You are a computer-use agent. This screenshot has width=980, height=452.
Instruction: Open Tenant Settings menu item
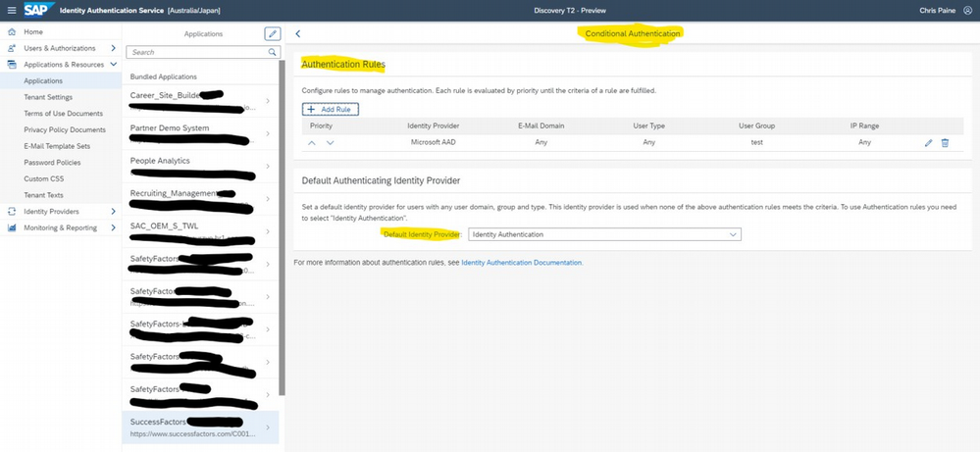point(48,97)
